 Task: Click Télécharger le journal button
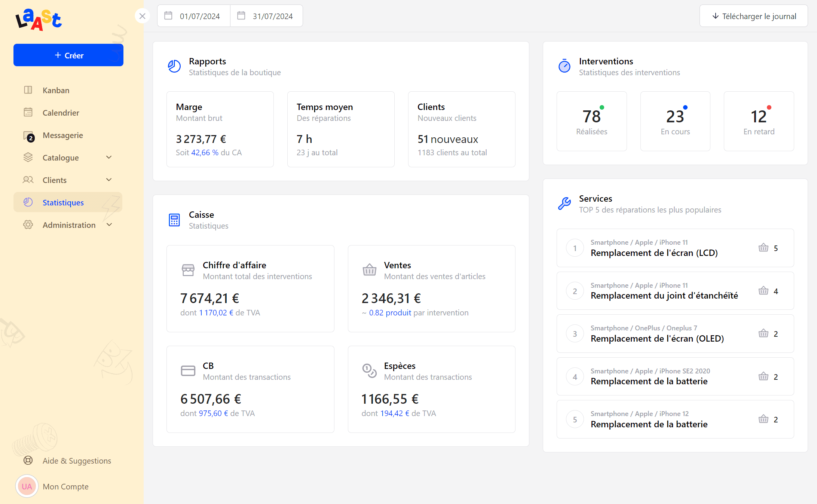[753, 16]
